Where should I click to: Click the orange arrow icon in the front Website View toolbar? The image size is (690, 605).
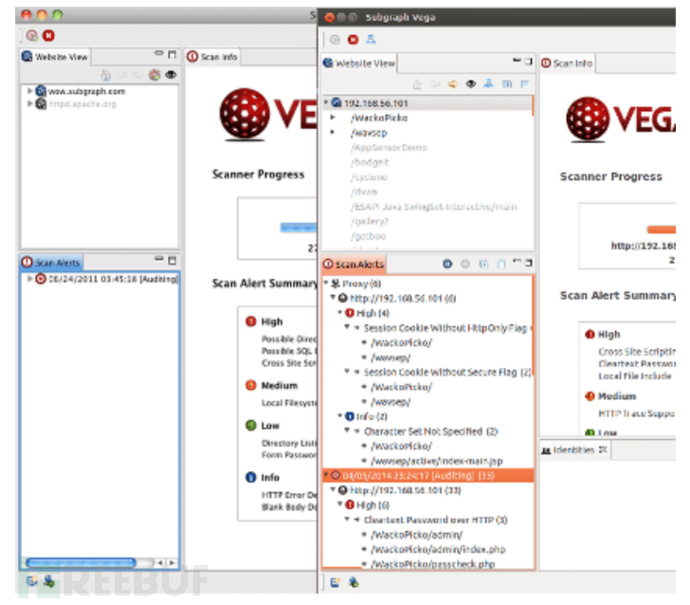pos(452,84)
